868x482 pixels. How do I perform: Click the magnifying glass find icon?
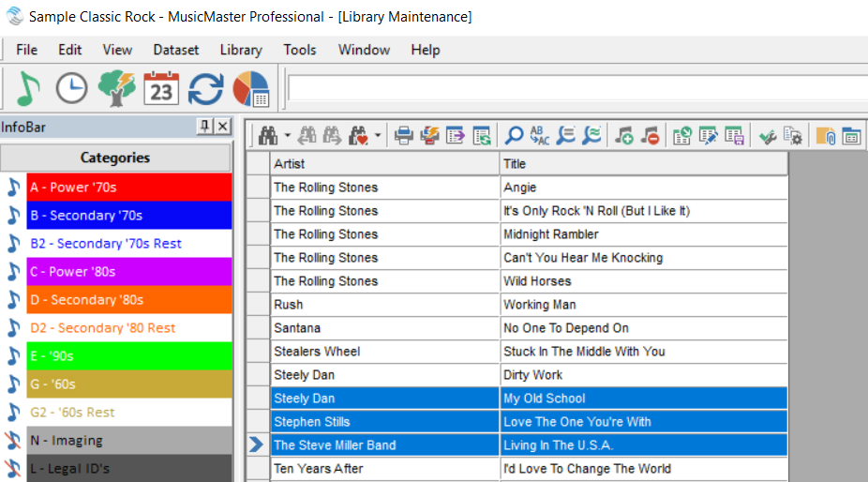(x=515, y=135)
